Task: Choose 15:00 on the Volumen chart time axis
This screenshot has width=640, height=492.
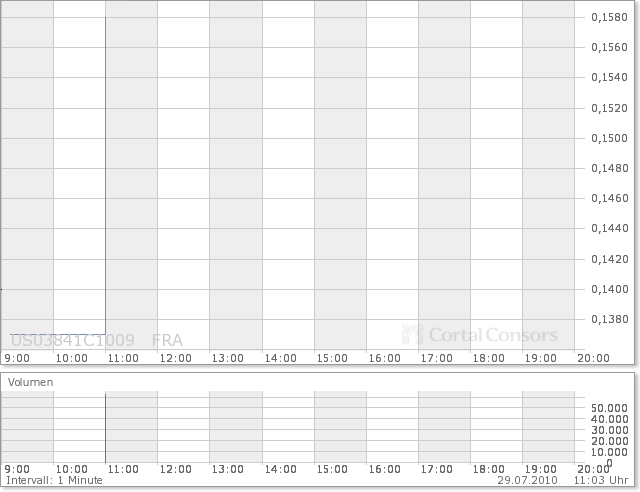Action: (x=332, y=469)
